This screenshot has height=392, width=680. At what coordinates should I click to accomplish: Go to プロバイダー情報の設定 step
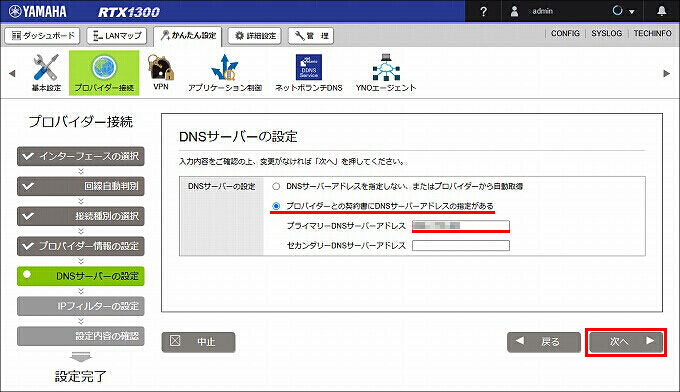coord(81,246)
